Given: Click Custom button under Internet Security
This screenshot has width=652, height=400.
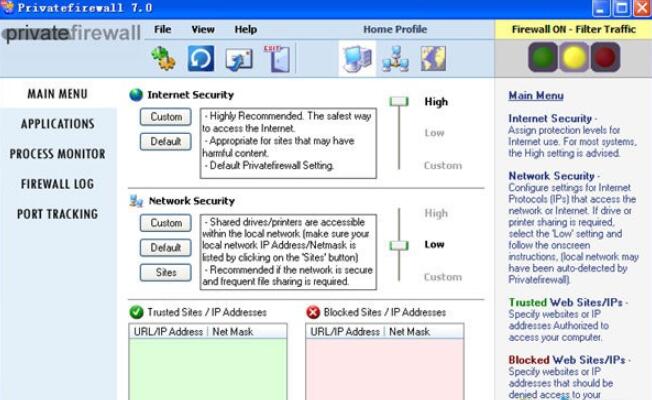Looking at the screenshot, I should click(166, 117).
